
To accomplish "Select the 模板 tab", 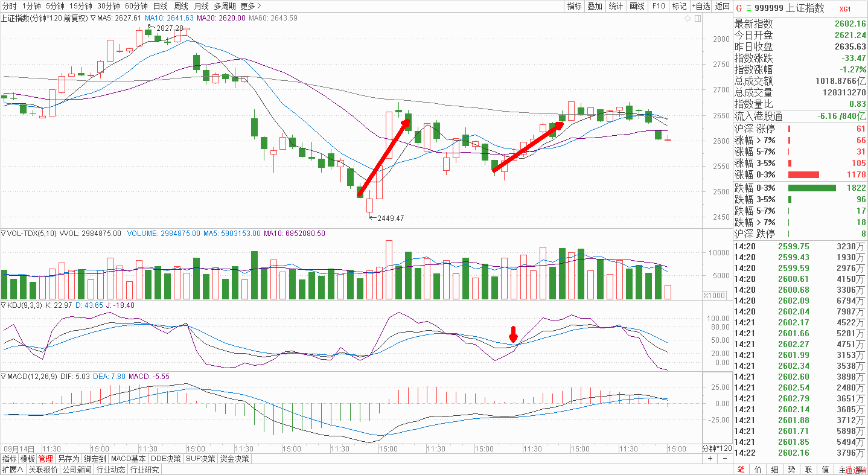I will (27, 459).
